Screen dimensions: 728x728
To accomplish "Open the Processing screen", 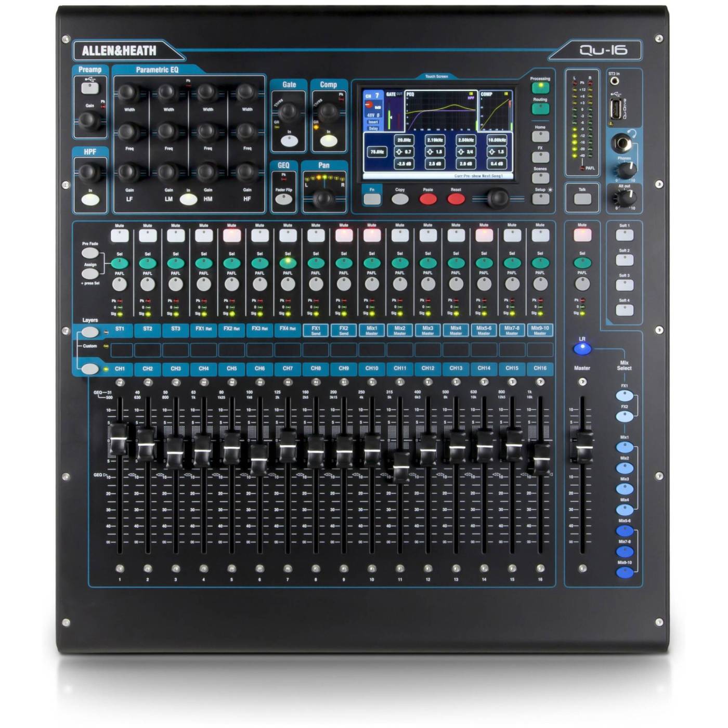I will 540,87.
